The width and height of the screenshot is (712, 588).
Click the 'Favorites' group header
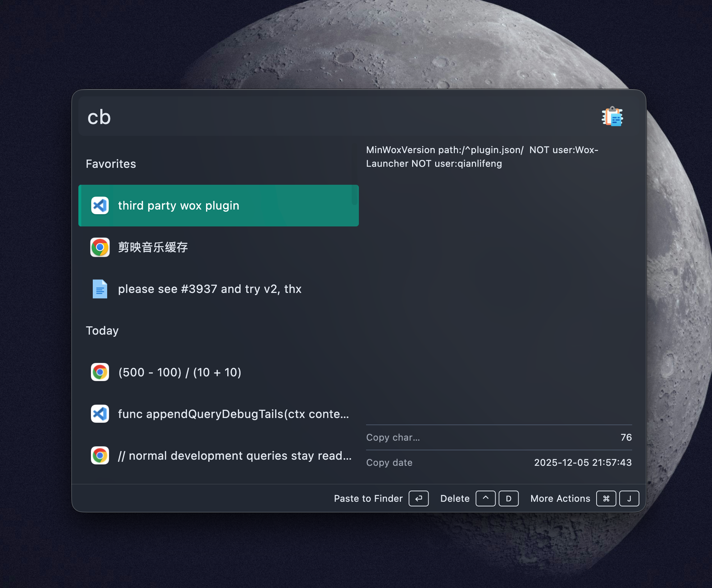(111, 164)
